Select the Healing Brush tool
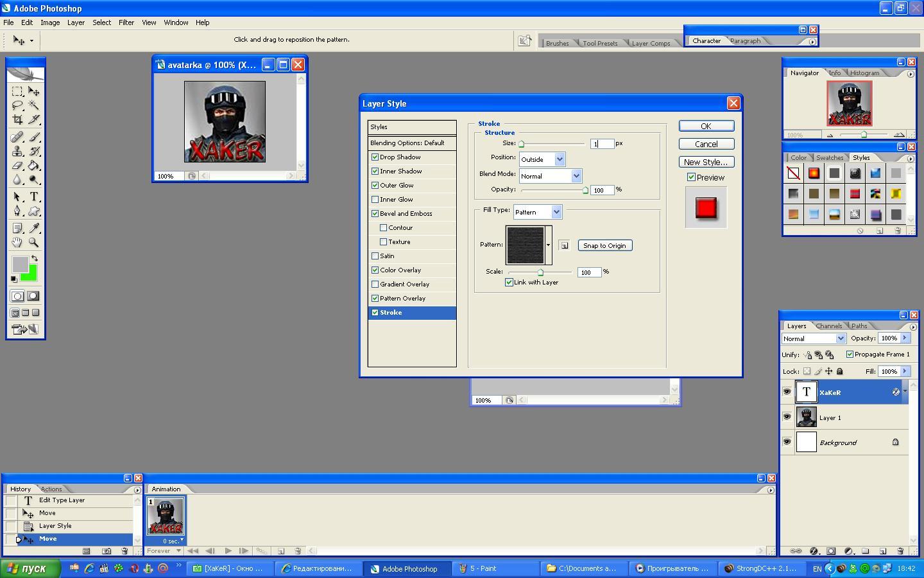 click(17, 137)
